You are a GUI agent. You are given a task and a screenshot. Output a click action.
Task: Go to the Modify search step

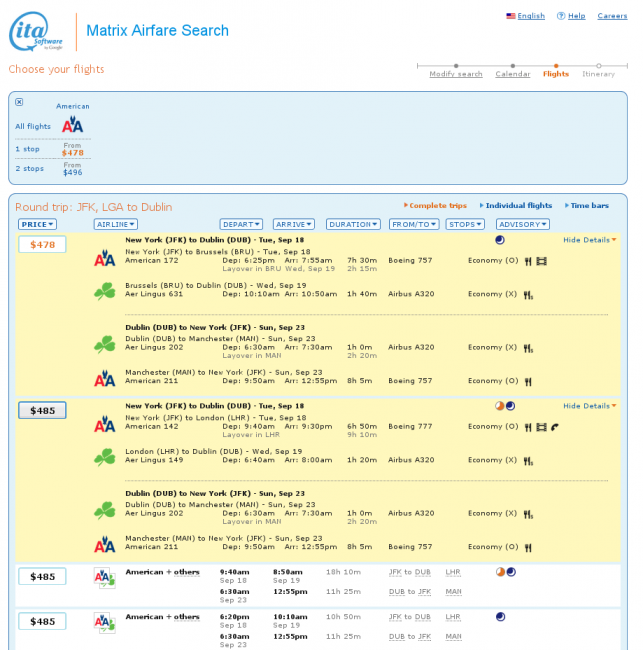[456, 74]
